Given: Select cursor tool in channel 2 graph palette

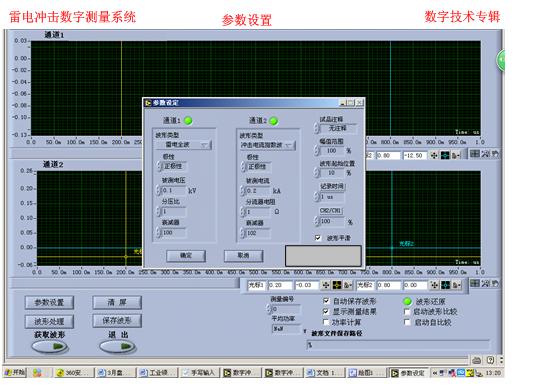Looking at the screenshot, I should 475,283.
